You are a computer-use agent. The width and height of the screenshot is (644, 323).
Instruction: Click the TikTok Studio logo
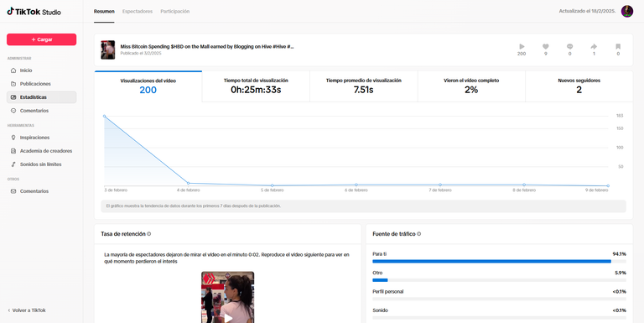pyautogui.click(x=34, y=12)
